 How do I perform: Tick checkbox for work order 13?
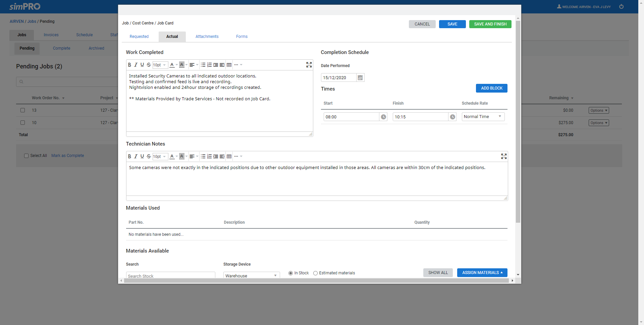pos(22,110)
